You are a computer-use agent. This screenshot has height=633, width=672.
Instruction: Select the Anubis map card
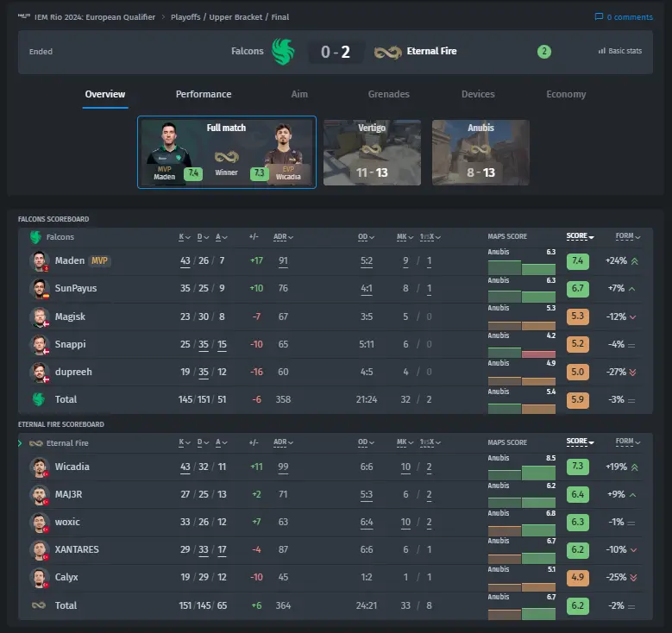(x=480, y=153)
